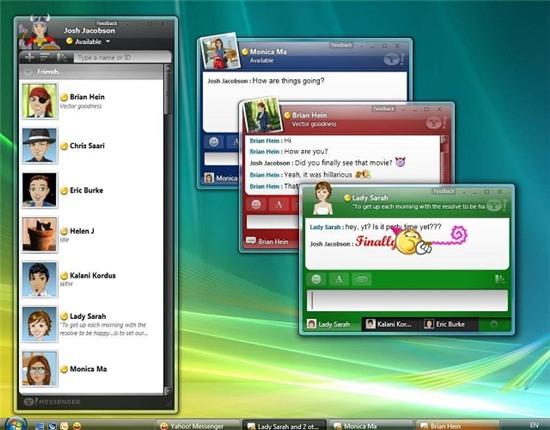The image size is (550, 430).
Task: Select Kalani Kordus contact name
Action: pos(93,275)
